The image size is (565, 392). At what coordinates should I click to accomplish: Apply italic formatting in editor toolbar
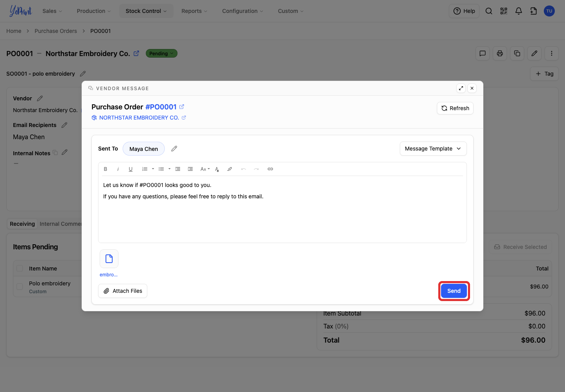(x=118, y=169)
